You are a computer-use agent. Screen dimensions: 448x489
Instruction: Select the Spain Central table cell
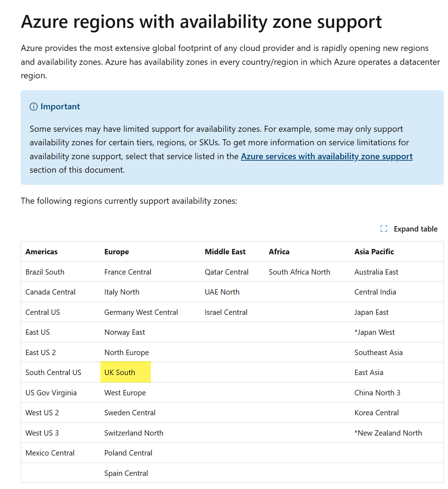(126, 473)
